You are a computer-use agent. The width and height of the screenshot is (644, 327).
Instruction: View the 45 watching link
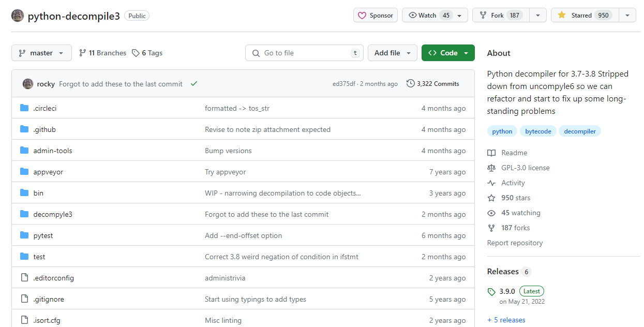click(514, 213)
